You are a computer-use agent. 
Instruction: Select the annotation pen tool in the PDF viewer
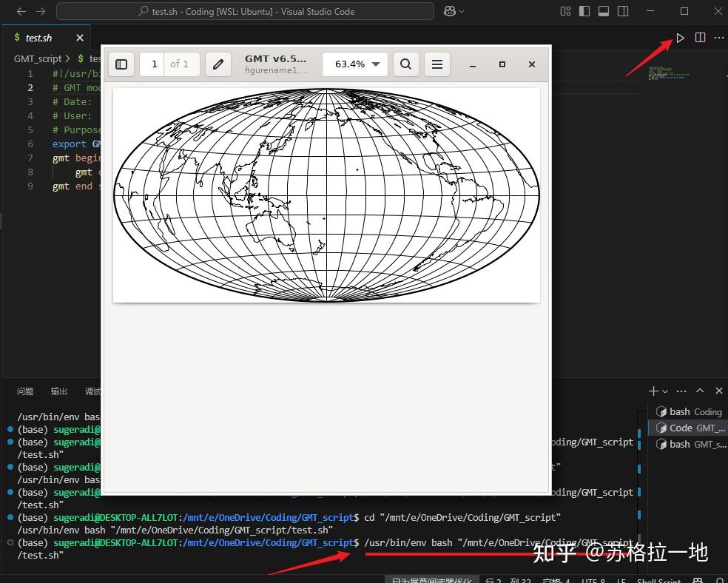(218, 64)
